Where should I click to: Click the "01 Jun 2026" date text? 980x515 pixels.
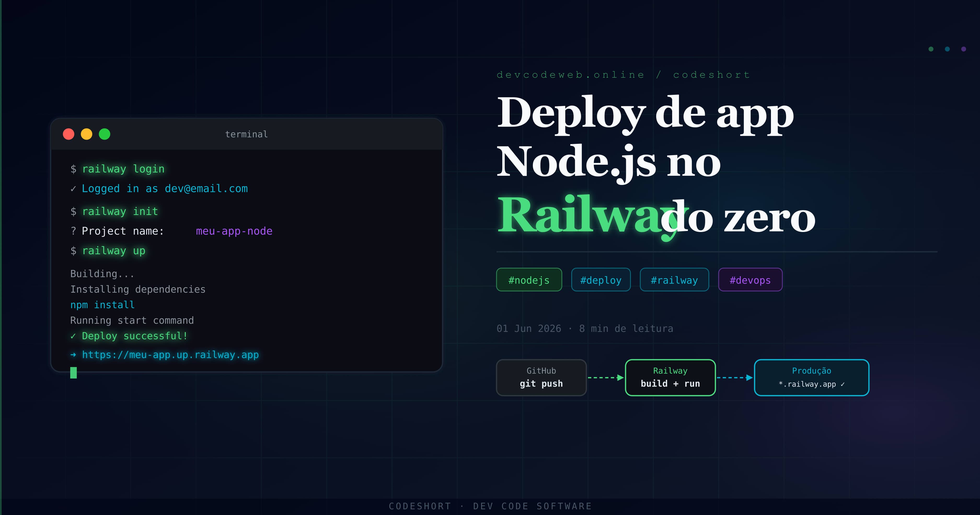click(529, 329)
